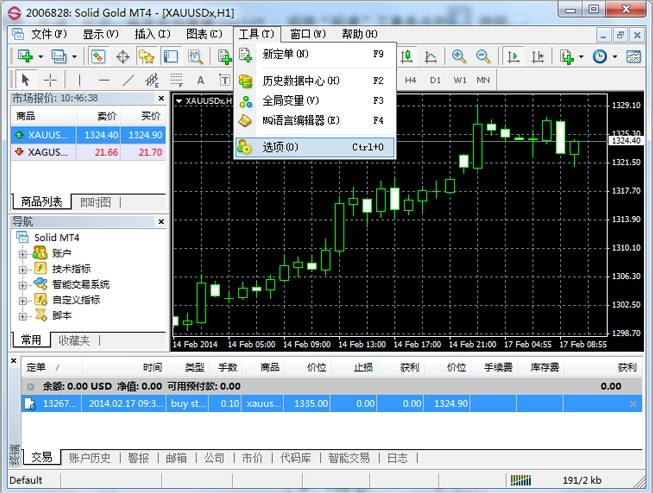Expand the 技术指标 tree node
The width and height of the screenshot is (653, 493).
pos(23,269)
